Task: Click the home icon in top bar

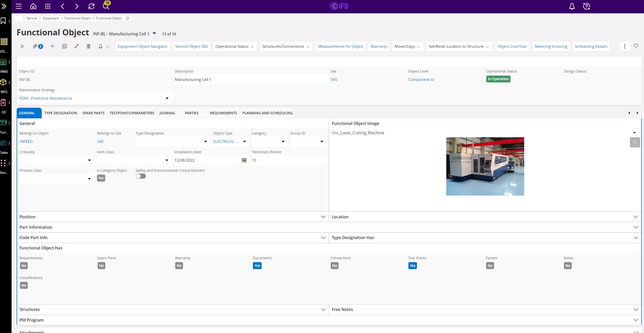Action: 33,6
